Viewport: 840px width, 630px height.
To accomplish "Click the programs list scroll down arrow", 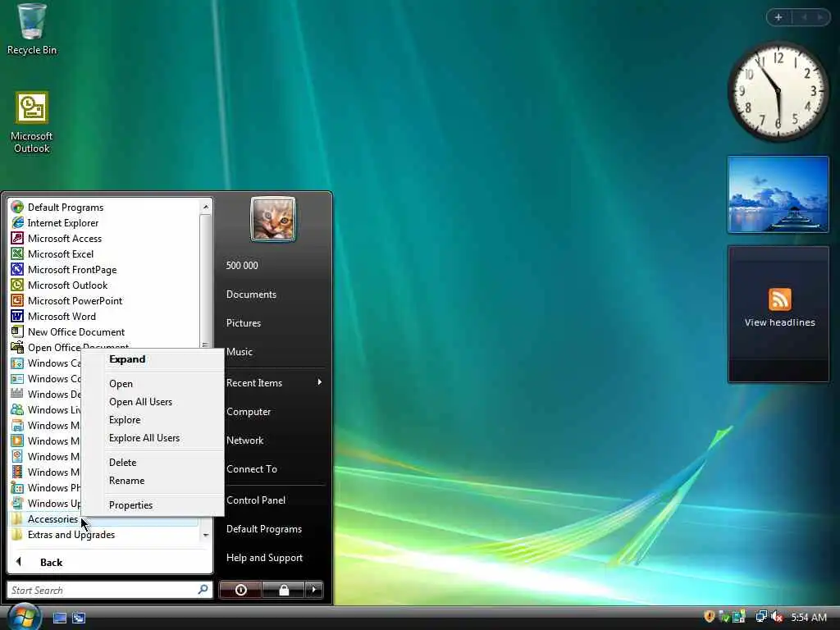I will [206, 535].
